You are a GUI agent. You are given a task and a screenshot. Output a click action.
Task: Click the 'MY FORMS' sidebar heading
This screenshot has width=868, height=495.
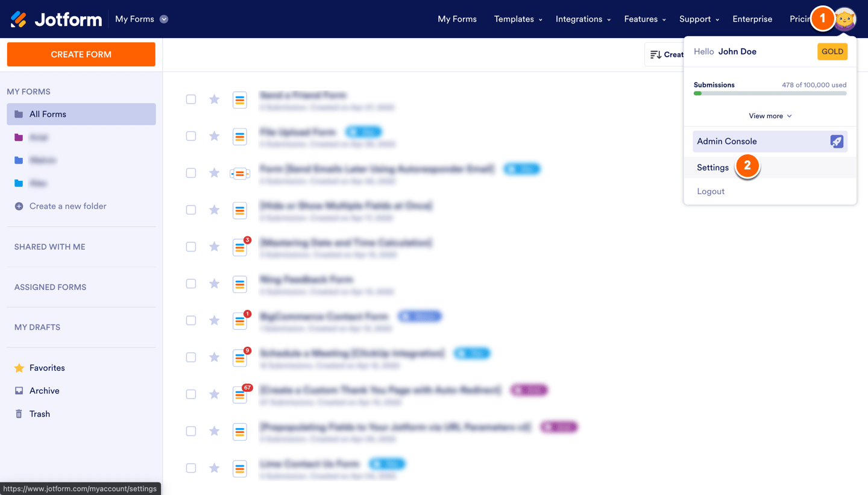tap(28, 92)
